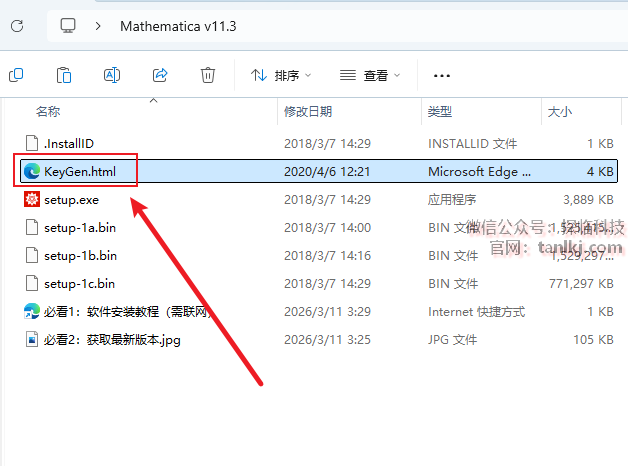Click the 2018/3/7 14:00 date cell
The height and width of the screenshot is (466, 628).
(x=328, y=227)
